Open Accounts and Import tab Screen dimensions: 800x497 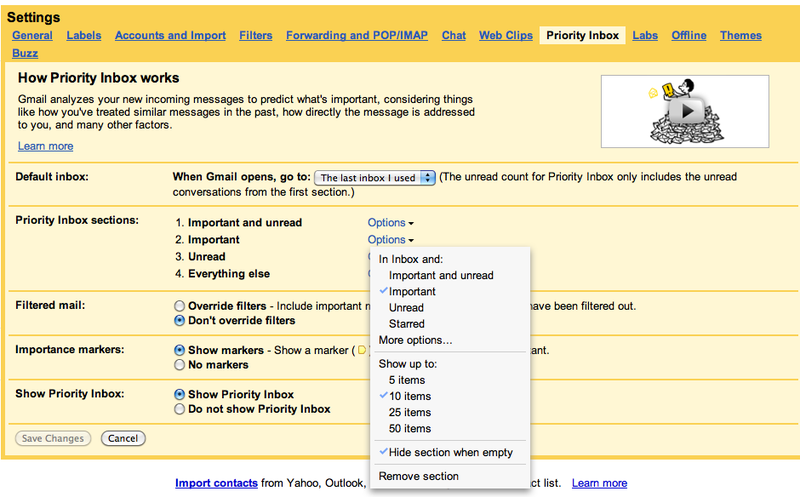[170, 35]
